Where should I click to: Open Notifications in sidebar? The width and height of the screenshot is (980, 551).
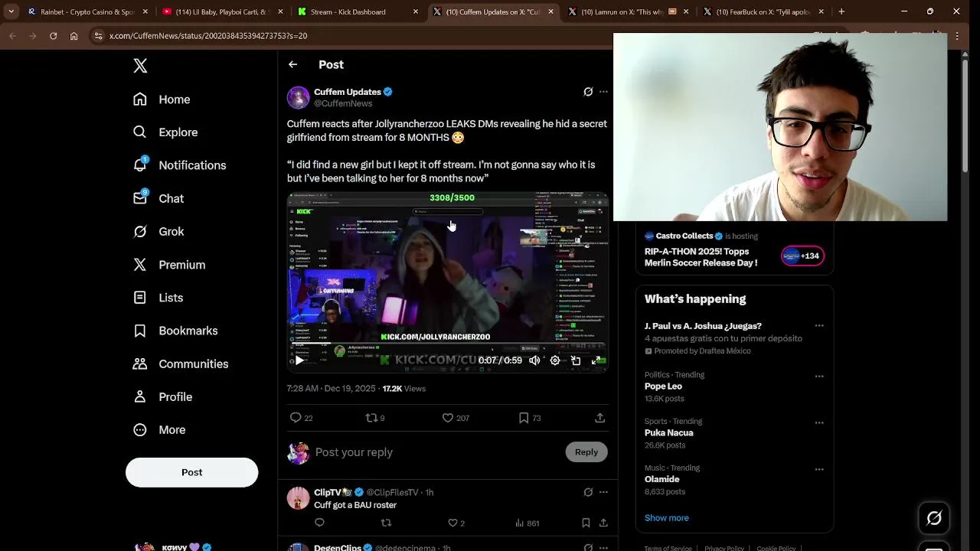[180, 165]
